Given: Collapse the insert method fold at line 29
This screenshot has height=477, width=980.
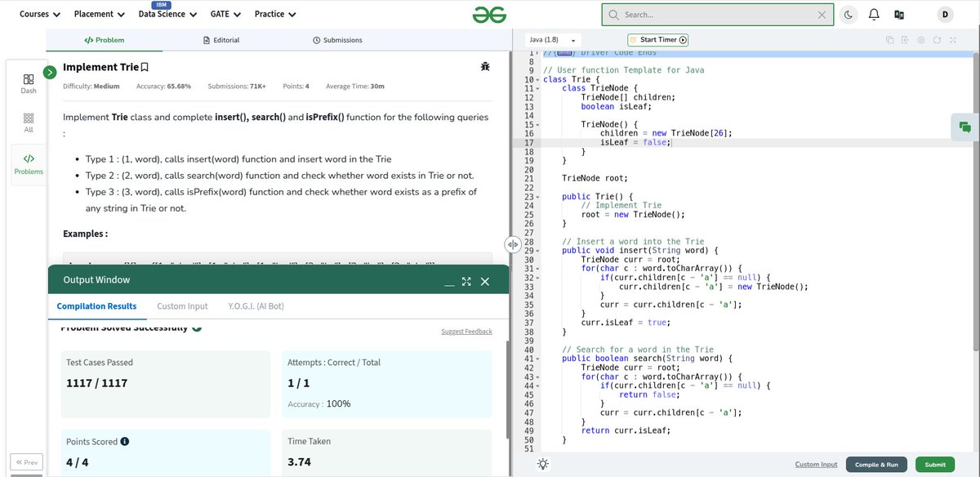Looking at the screenshot, I should pyautogui.click(x=537, y=251).
